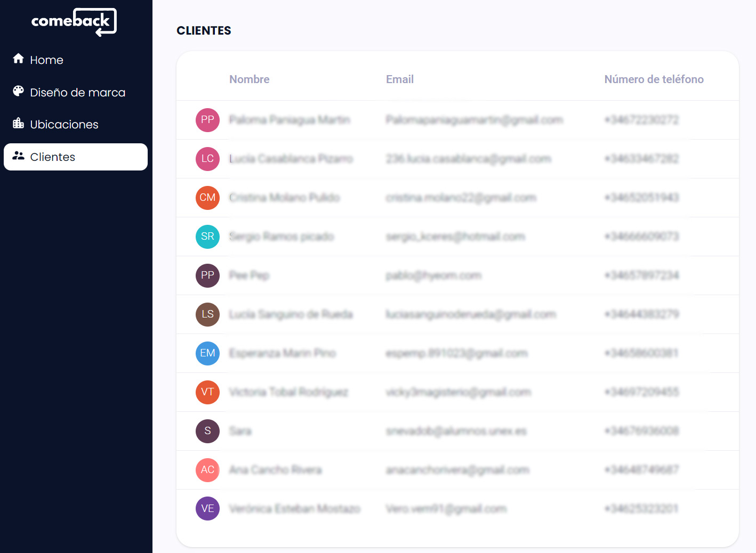Select Sara's dark S avatar circle
The image size is (756, 553).
point(207,431)
